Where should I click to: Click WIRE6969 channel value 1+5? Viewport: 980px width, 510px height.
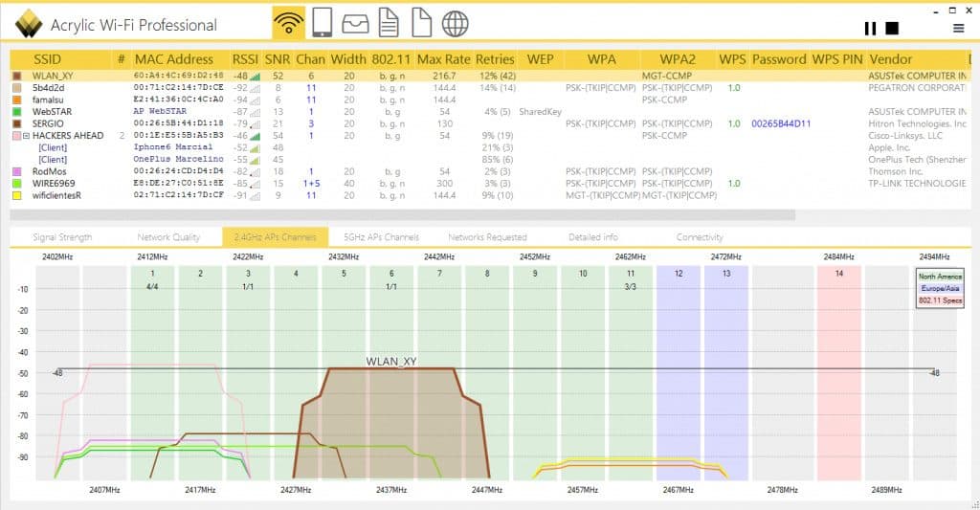[311, 183]
